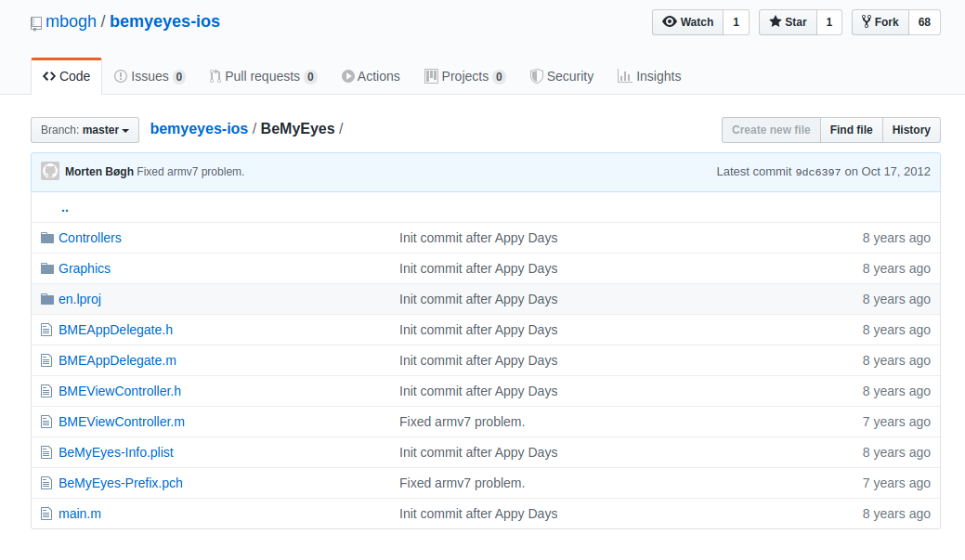The image size is (965, 560).
Task: Open the Projects tab
Action: pyautogui.click(x=464, y=76)
